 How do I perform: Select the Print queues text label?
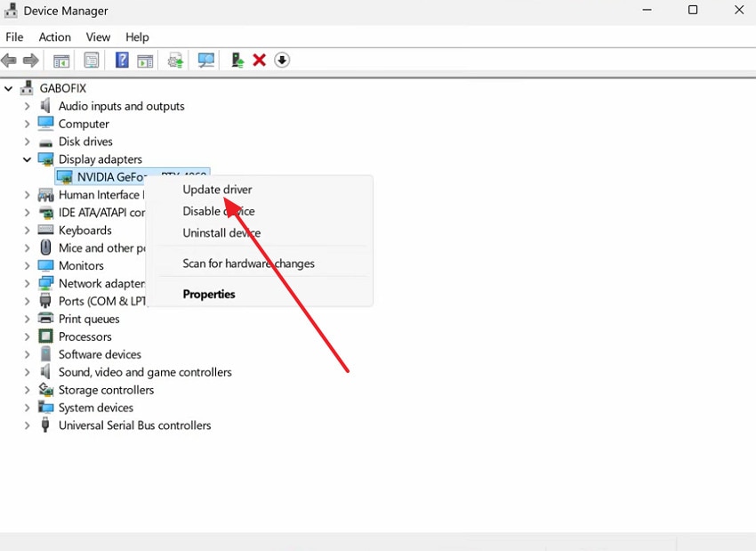coord(89,319)
